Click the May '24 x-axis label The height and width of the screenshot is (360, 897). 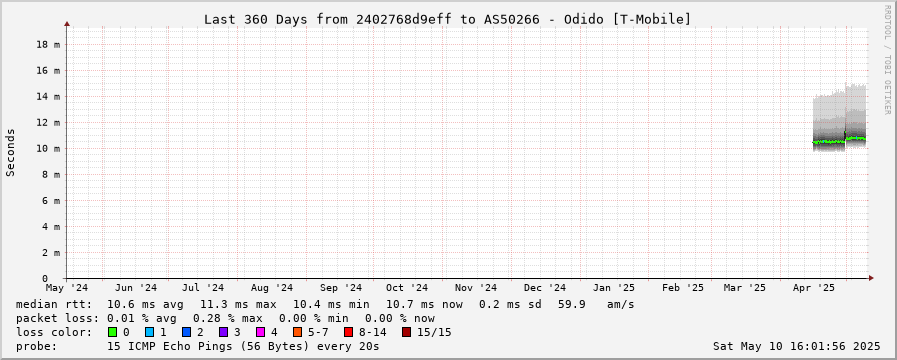coord(67,288)
